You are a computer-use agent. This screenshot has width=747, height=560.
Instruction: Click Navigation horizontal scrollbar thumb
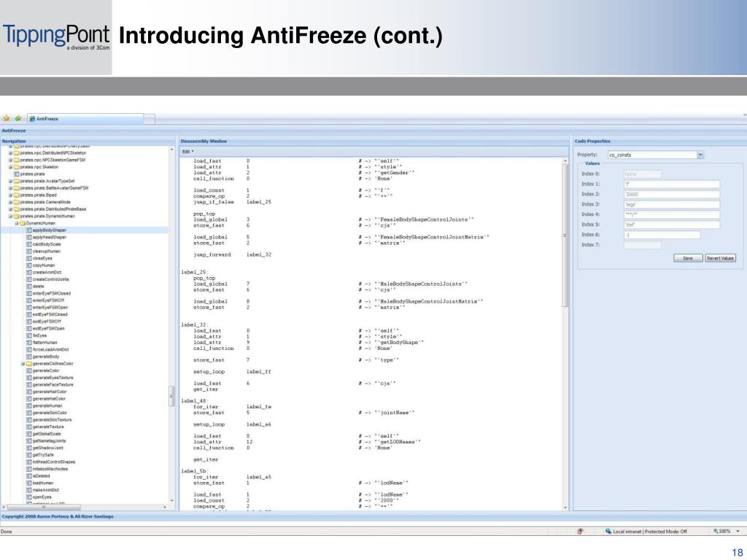pos(45,507)
